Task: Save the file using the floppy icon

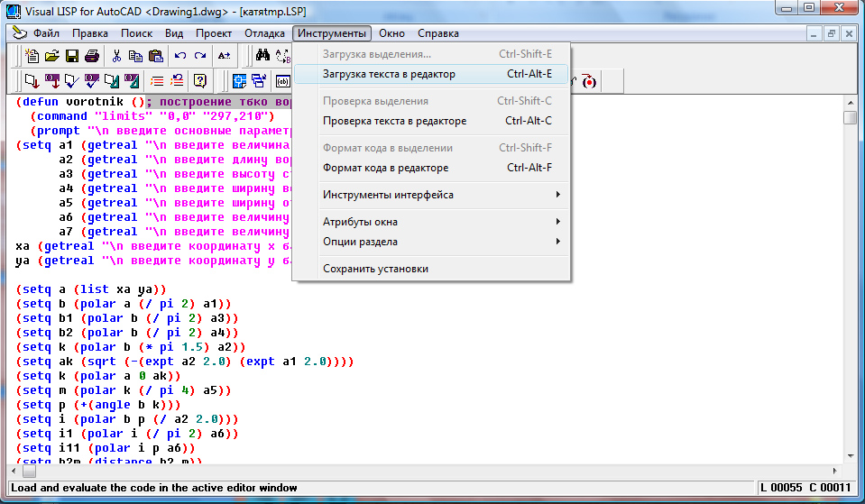Action: [72, 55]
